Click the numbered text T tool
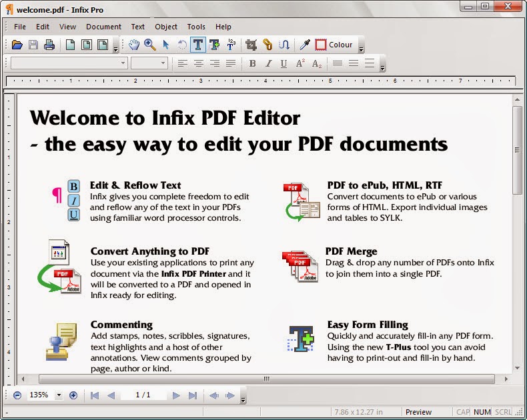527x420 pixels. click(x=231, y=45)
